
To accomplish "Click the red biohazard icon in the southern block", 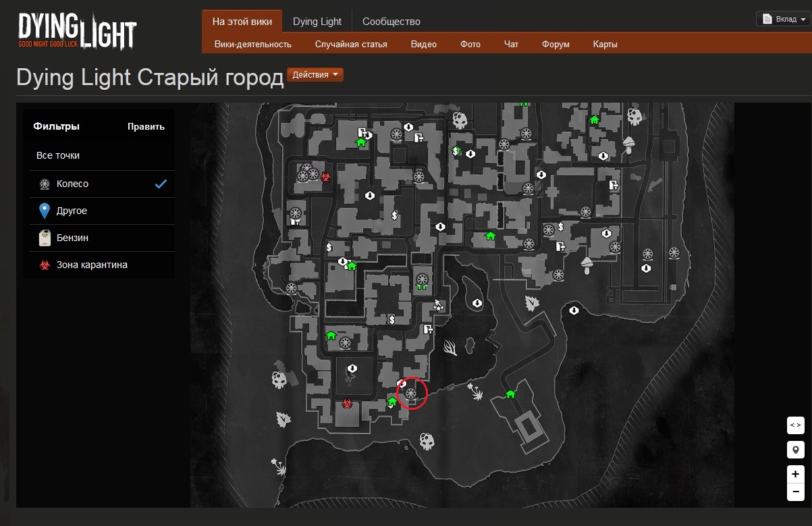I will click(348, 404).
